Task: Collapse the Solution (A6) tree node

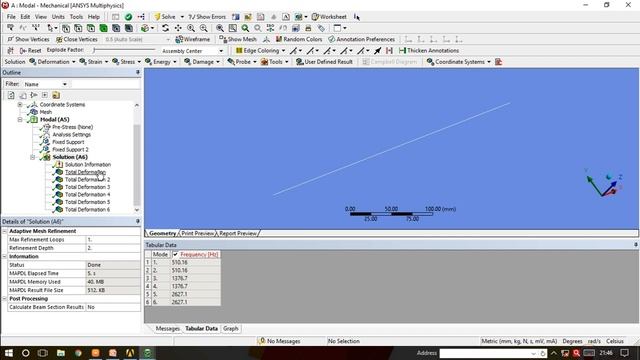Action: pos(33,157)
